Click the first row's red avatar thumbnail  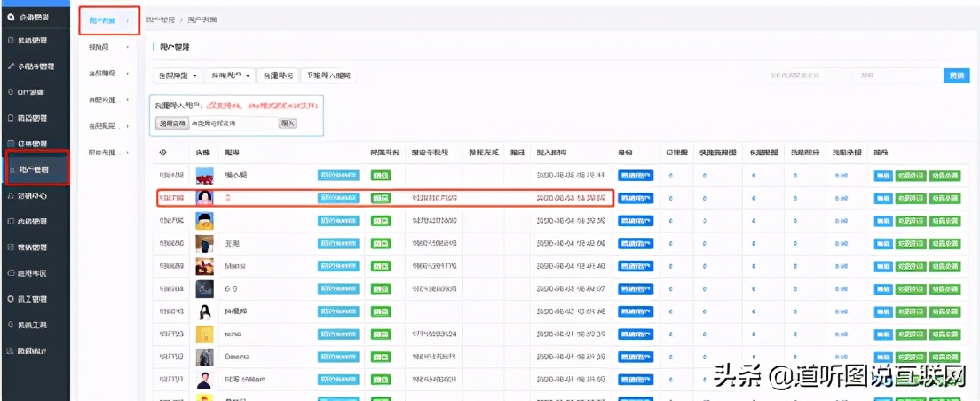pyautogui.click(x=204, y=175)
